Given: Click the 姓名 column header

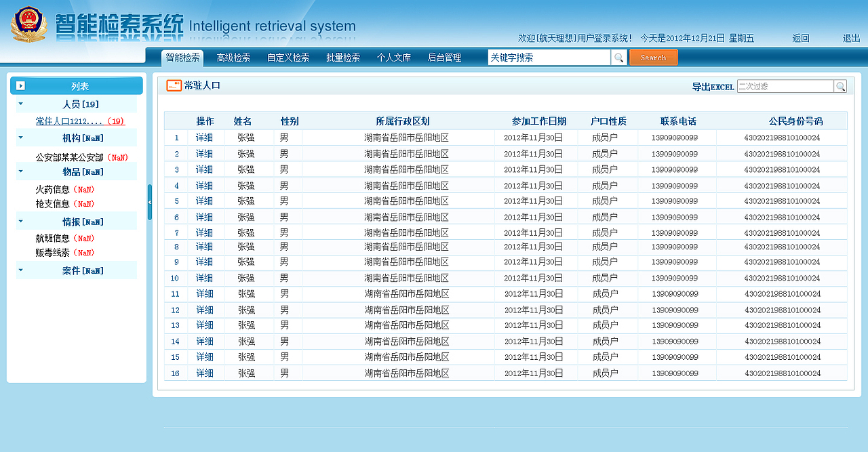Looking at the screenshot, I should [243, 121].
